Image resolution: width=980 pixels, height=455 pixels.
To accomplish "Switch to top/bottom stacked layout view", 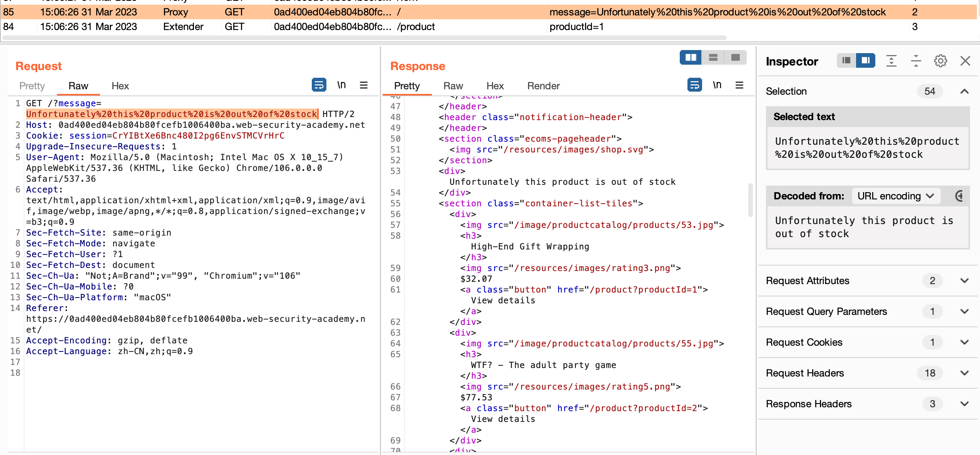I will pyautogui.click(x=713, y=58).
